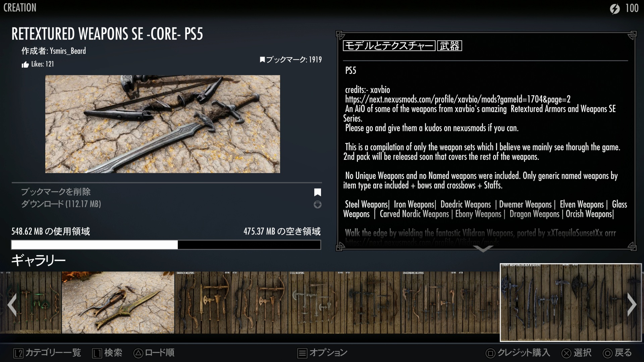Select モデルとテクスチャー category tag
Viewport: 644px width, 362px height.
click(x=389, y=46)
